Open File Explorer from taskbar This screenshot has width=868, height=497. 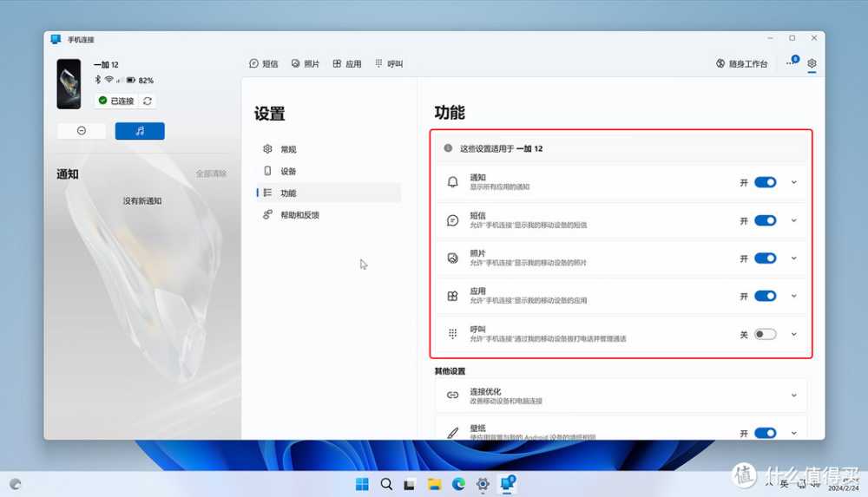[x=434, y=484]
